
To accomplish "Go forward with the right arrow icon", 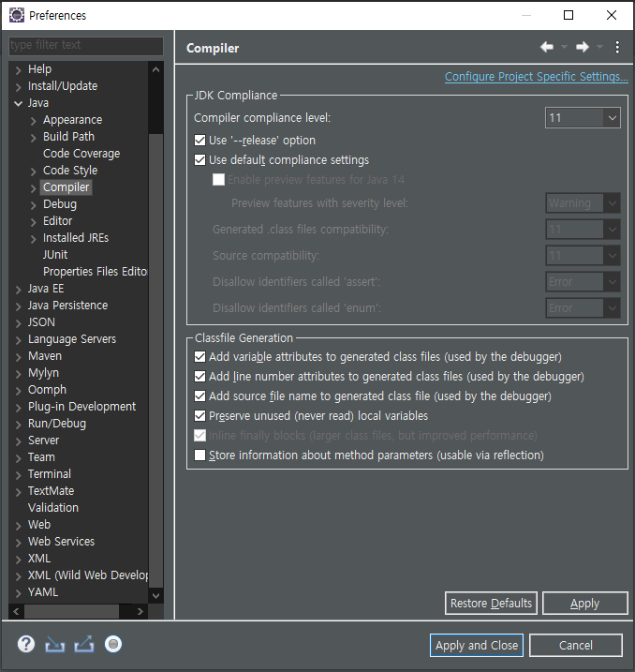I will click(x=583, y=47).
